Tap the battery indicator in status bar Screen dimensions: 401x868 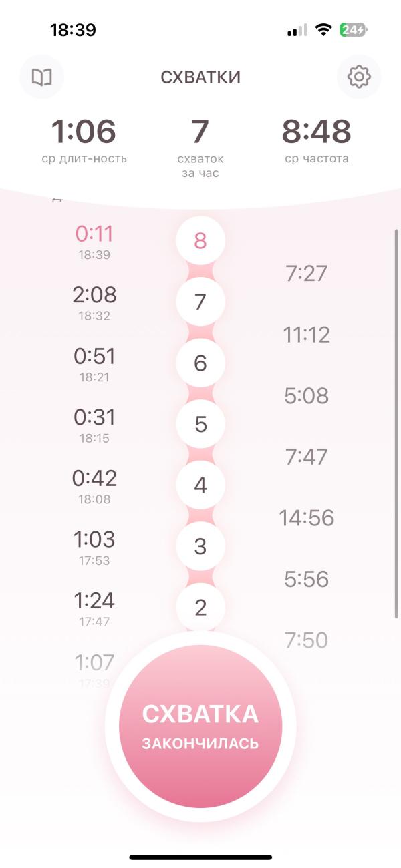click(x=353, y=30)
